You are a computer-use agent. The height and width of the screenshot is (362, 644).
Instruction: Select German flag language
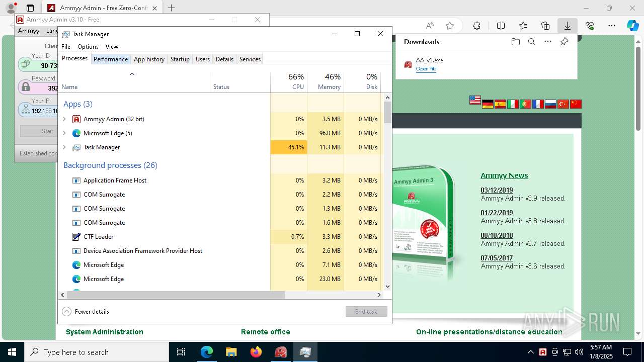click(x=488, y=104)
